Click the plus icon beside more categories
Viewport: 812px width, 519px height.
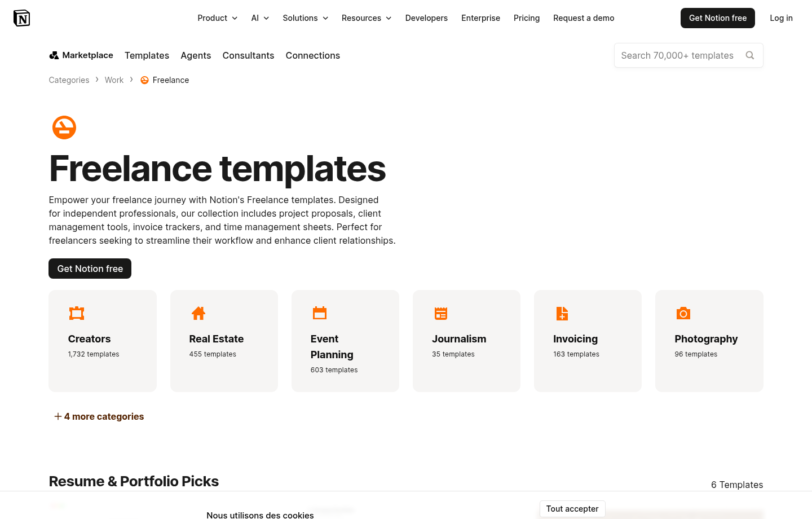pos(58,416)
